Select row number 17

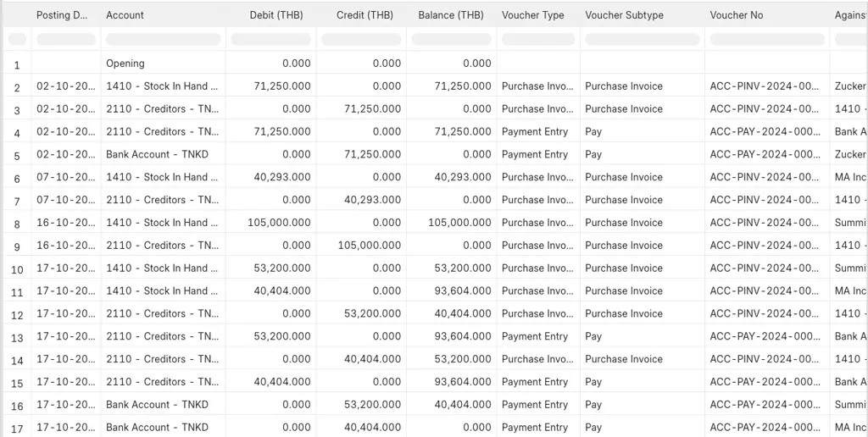[17, 429]
